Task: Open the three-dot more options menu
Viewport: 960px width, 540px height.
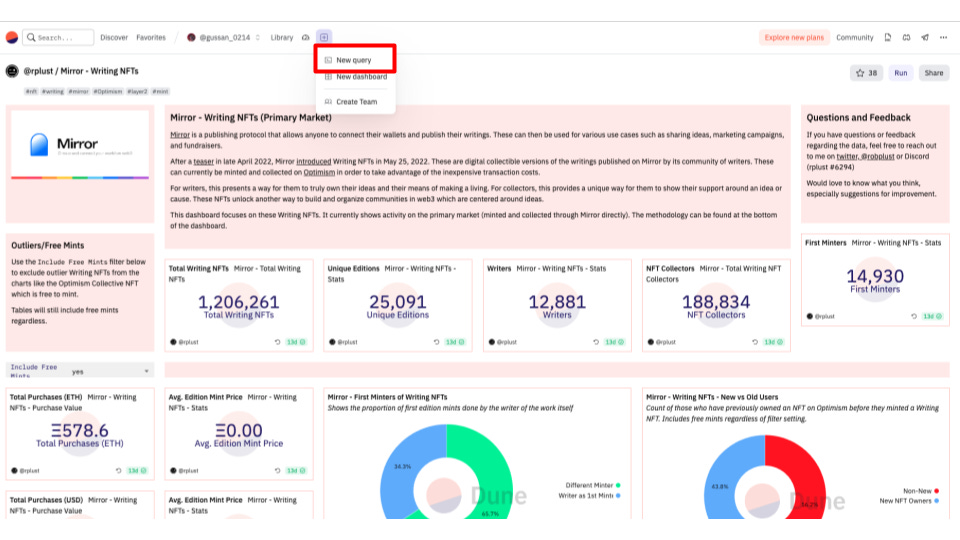Action: tap(943, 37)
